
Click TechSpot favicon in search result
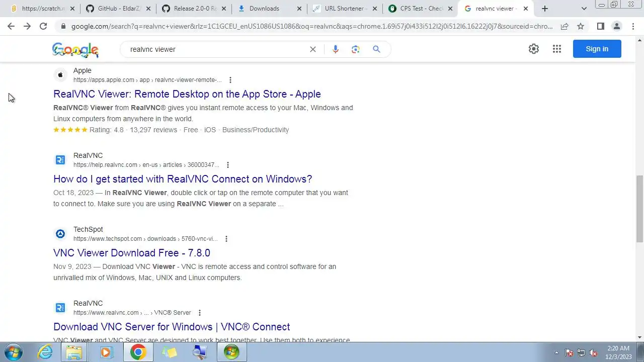point(60,234)
